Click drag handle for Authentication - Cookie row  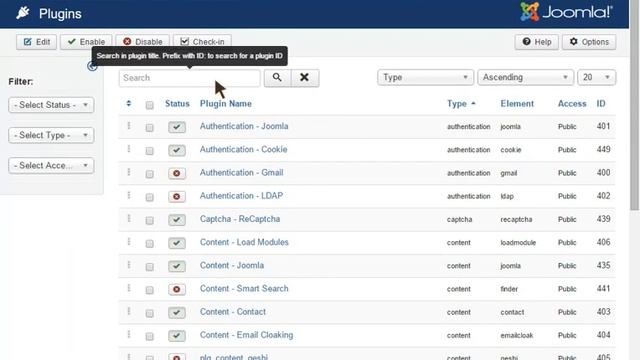point(129,149)
